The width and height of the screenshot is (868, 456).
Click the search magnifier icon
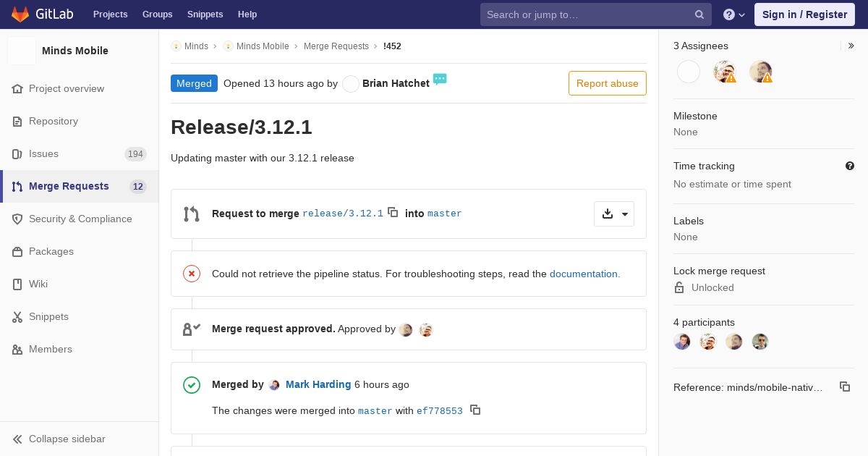699,14
